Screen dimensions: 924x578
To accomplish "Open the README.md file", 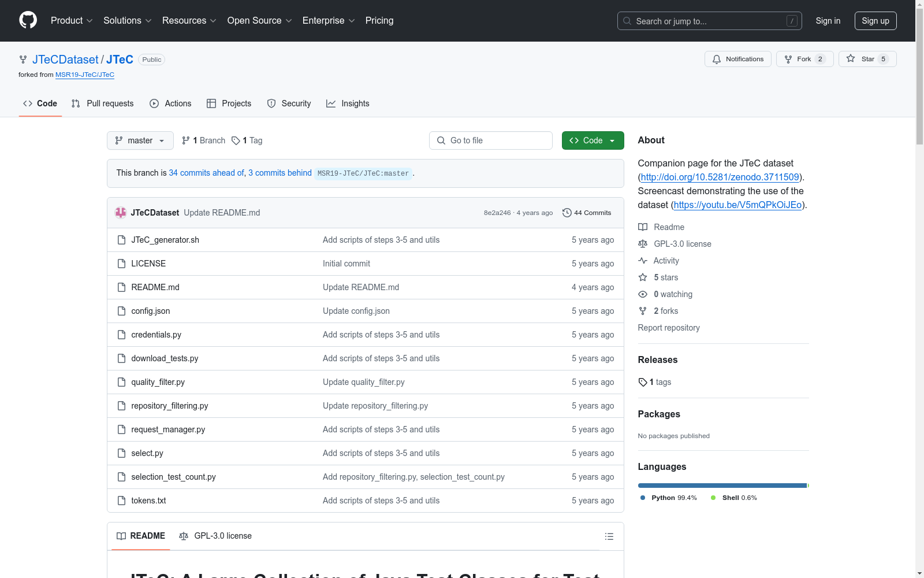I will pyautogui.click(x=155, y=287).
